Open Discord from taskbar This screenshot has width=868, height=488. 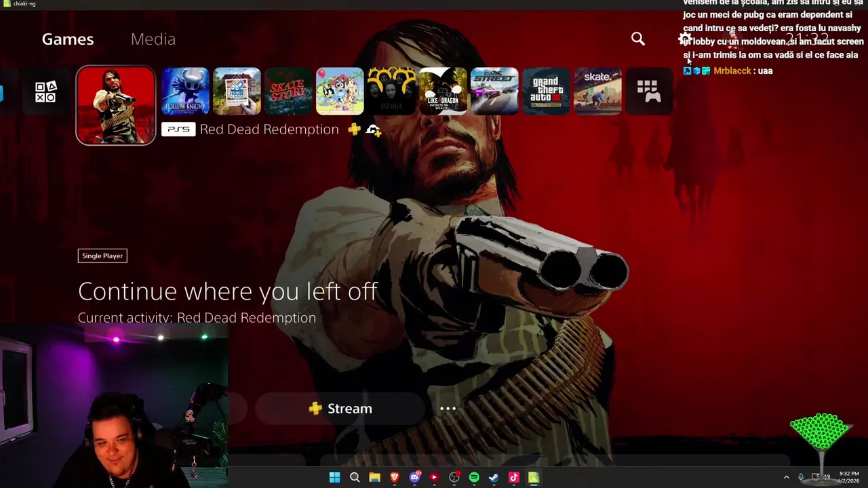click(x=414, y=478)
